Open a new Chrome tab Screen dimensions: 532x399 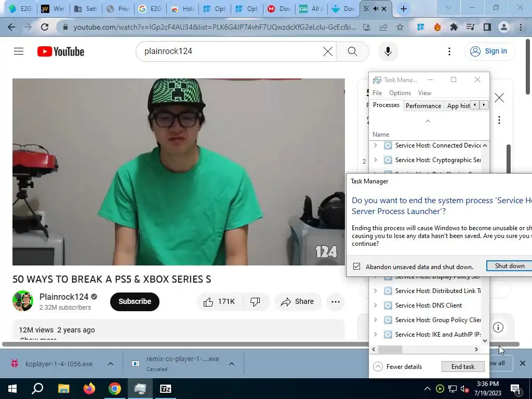403,9
